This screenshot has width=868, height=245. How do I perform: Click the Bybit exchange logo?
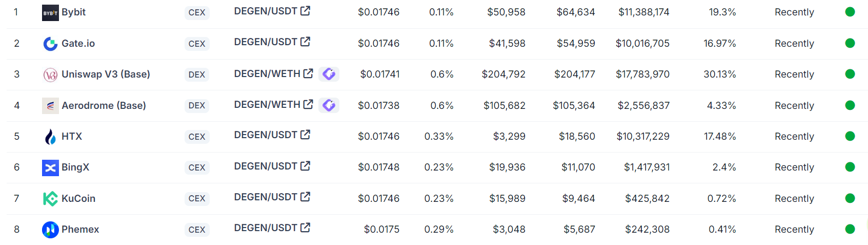tap(50, 13)
